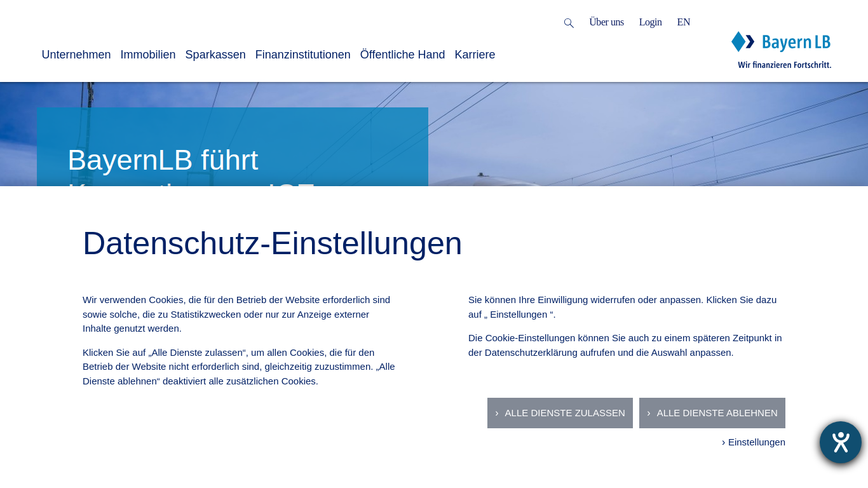This screenshot has width=868, height=488.
Task: Click the BayernLB logo
Action: [x=781, y=42]
